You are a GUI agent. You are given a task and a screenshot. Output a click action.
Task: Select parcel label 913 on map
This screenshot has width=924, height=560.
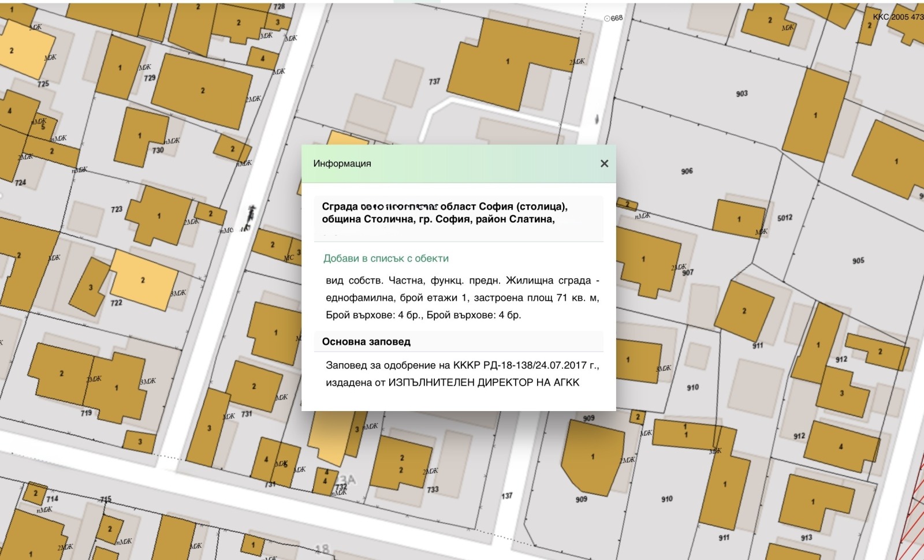(807, 537)
